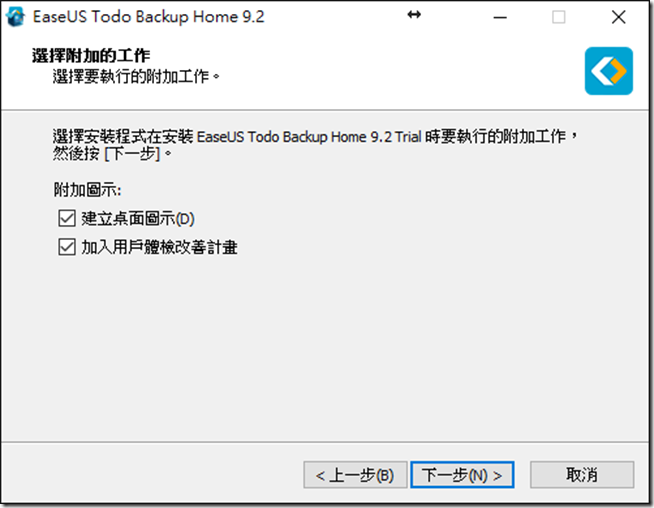Click the 選擇要執行的附加工作 subheading
This screenshot has height=508, width=654.
click(x=136, y=76)
